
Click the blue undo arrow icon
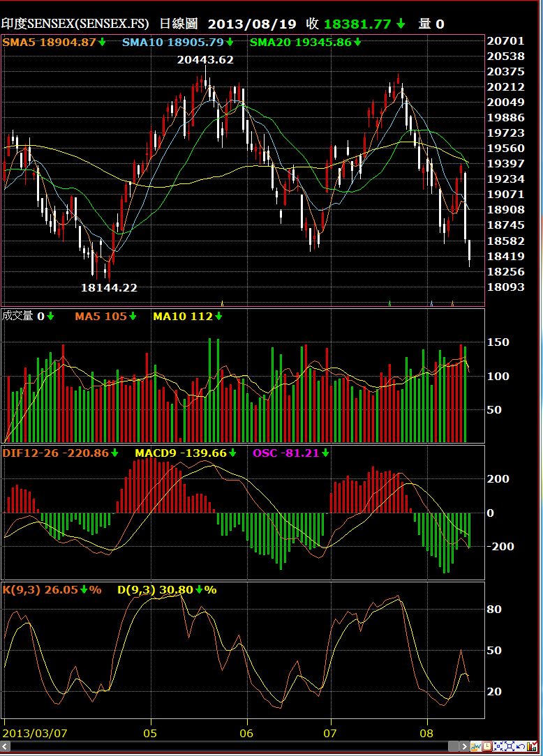[520, 746]
